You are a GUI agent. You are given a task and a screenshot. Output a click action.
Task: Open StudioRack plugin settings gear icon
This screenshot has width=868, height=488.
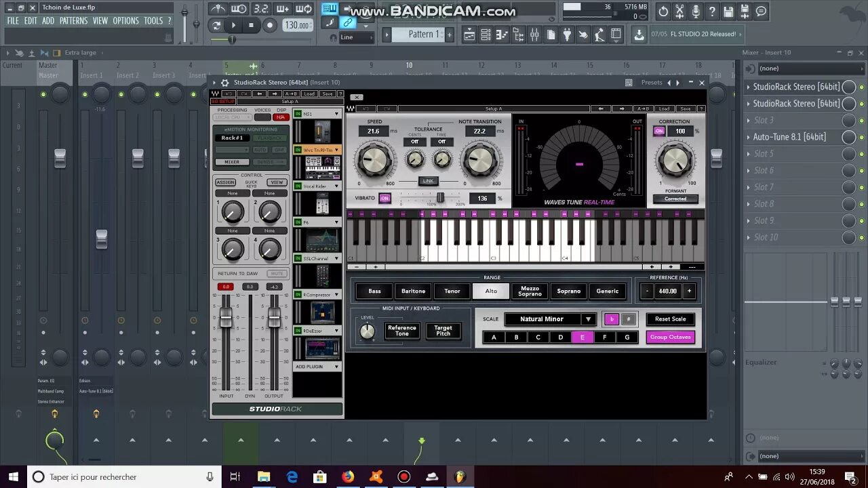click(x=225, y=83)
